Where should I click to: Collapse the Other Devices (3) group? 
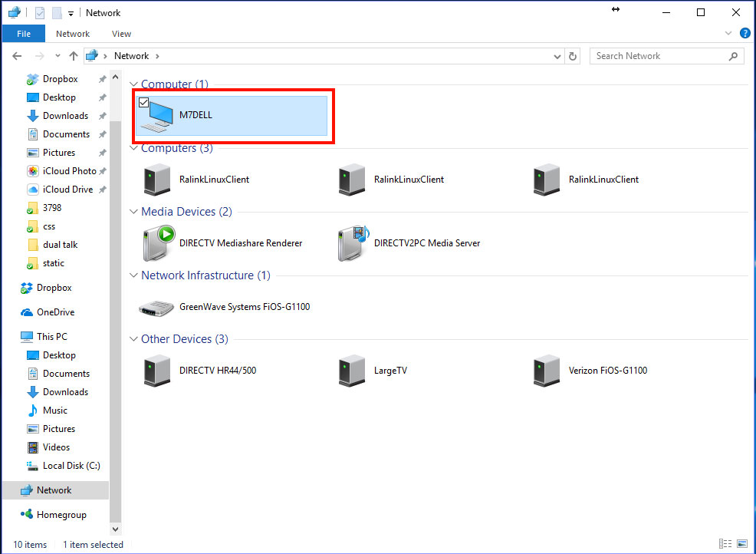[133, 339]
